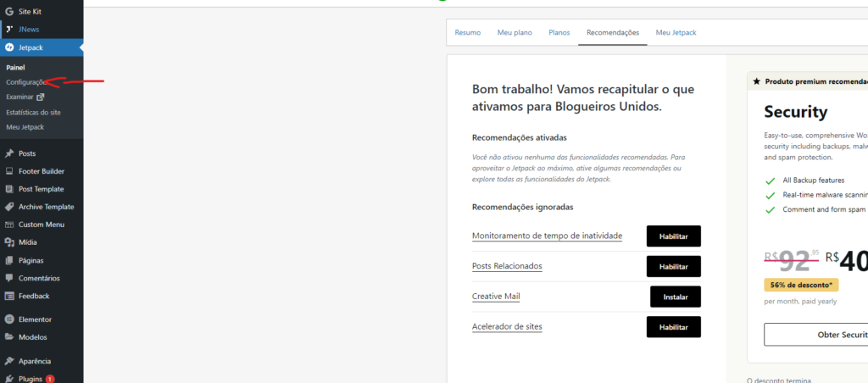
Task: Click the Jetpack lightning icon
Action: [9, 47]
